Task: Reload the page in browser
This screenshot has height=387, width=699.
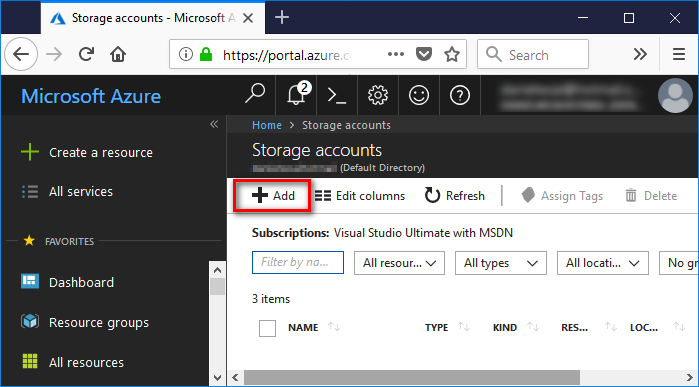Action: (x=86, y=54)
